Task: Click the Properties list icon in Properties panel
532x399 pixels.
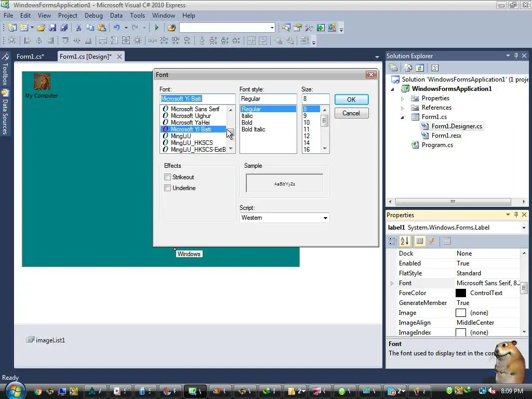Action: click(x=420, y=241)
